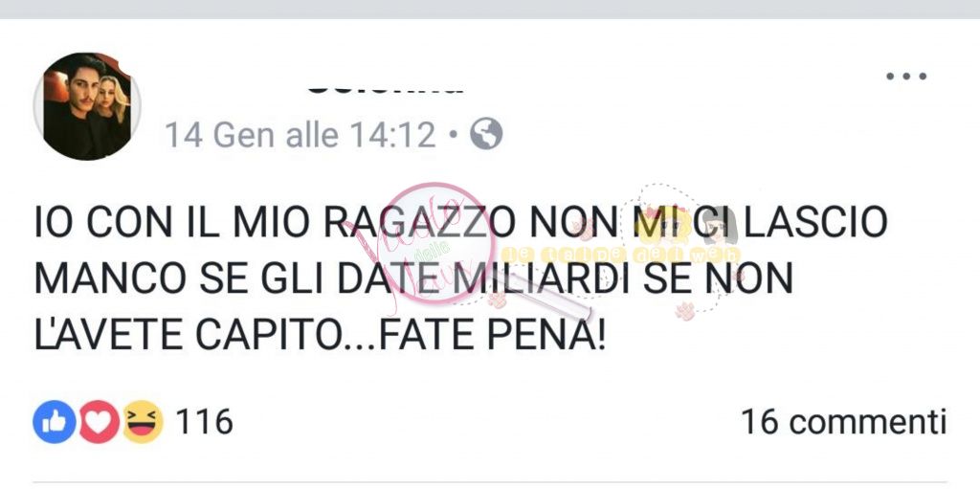Click the paw print watermark below NON

tap(685, 311)
